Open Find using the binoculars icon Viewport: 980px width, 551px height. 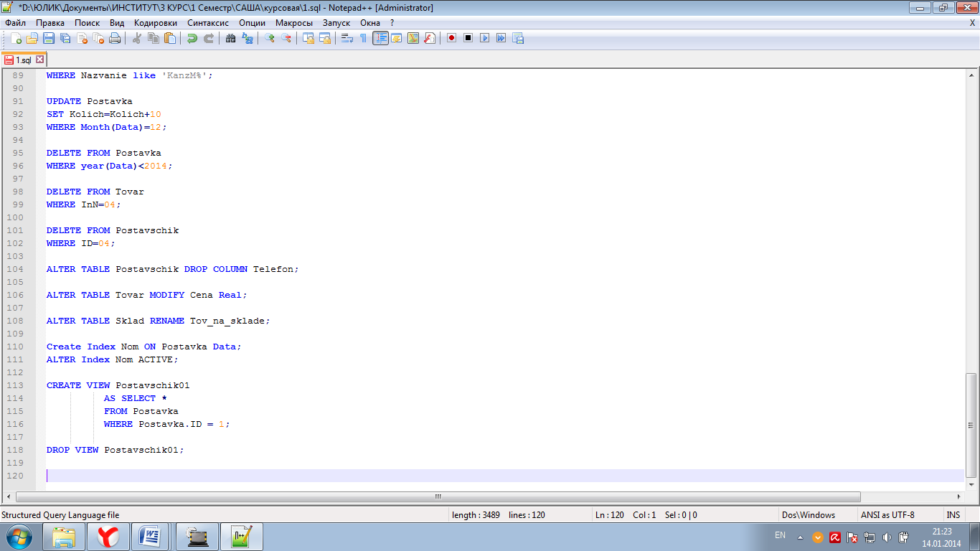[230, 38]
